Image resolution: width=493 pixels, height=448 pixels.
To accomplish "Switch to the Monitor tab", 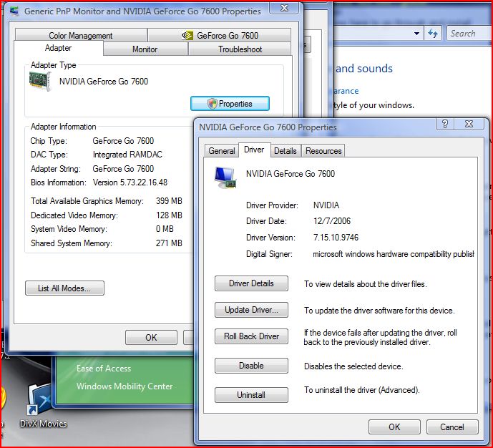I will click(145, 49).
